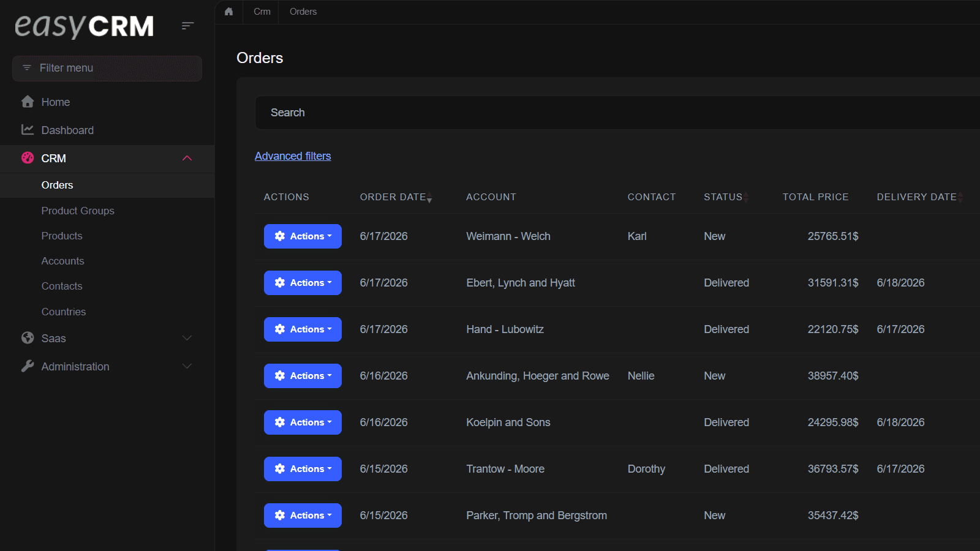Click contact name Dorothy
The height and width of the screenshot is (551, 980).
pos(646,469)
